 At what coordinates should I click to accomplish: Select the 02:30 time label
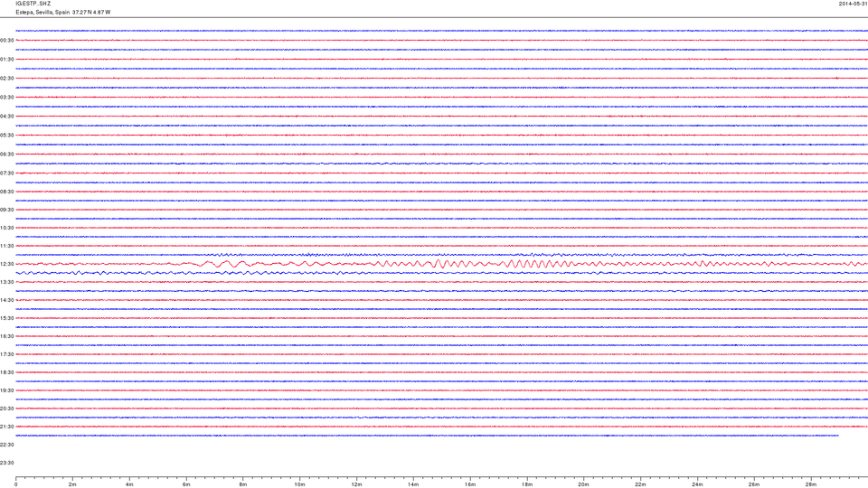[6, 78]
